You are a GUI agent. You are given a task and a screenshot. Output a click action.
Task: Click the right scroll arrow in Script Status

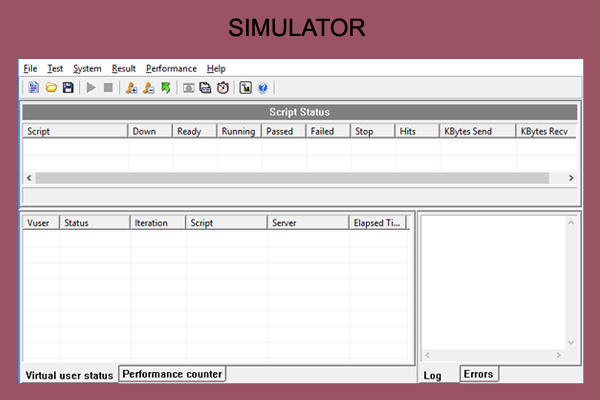(x=571, y=178)
